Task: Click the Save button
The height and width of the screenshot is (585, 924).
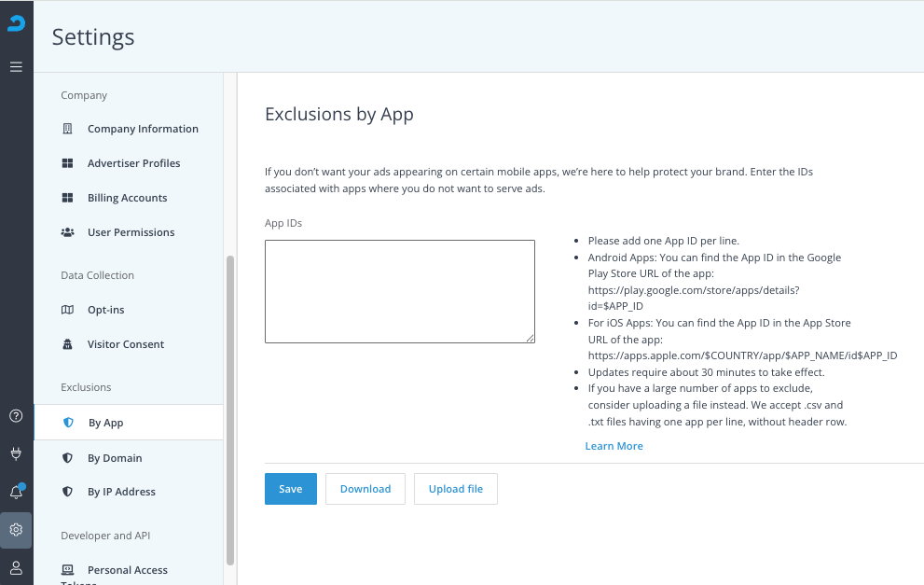Action: pyautogui.click(x=291, y=489)
